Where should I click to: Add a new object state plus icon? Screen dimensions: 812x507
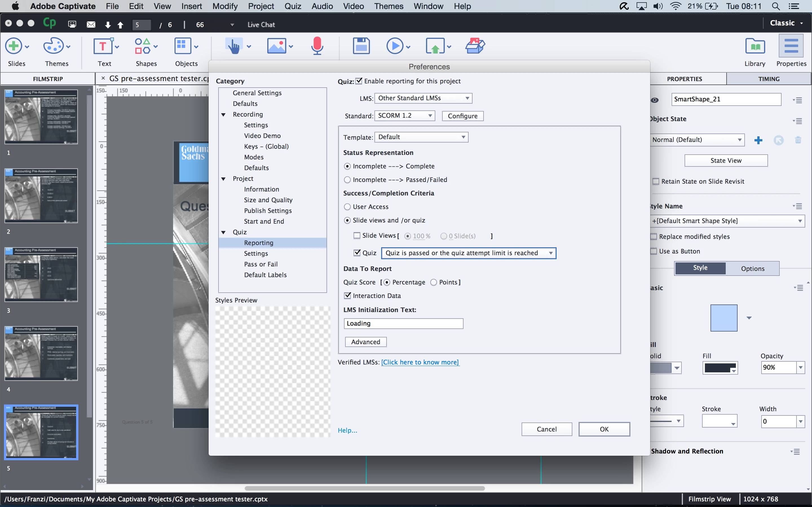click(x=758, y=140)
